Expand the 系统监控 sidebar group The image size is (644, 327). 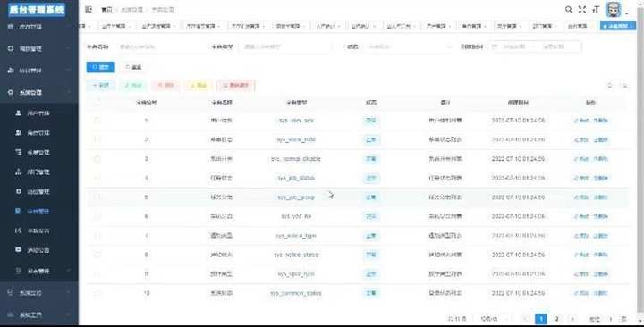pyautogui.click(x=39, y=293)
